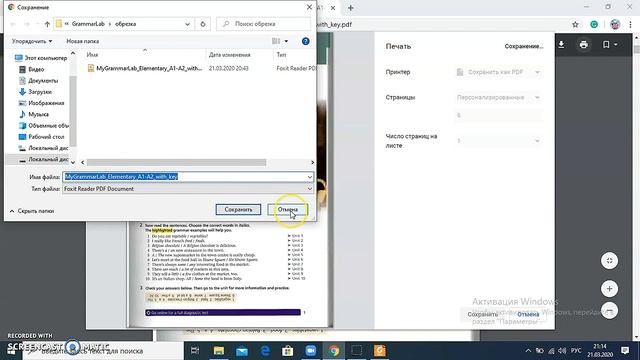
Task: Click Скрыть папки to hide folders
Action: (32, 211)
